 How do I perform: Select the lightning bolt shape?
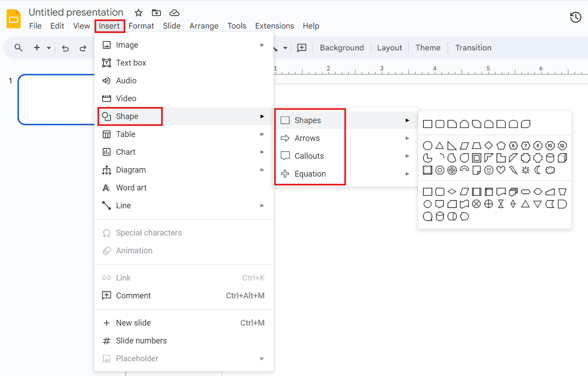[513, 170]
